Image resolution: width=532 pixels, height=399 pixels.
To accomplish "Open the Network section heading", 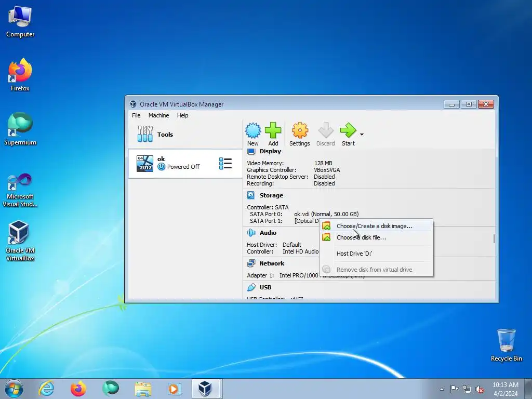I will click(x=272, y=263).
